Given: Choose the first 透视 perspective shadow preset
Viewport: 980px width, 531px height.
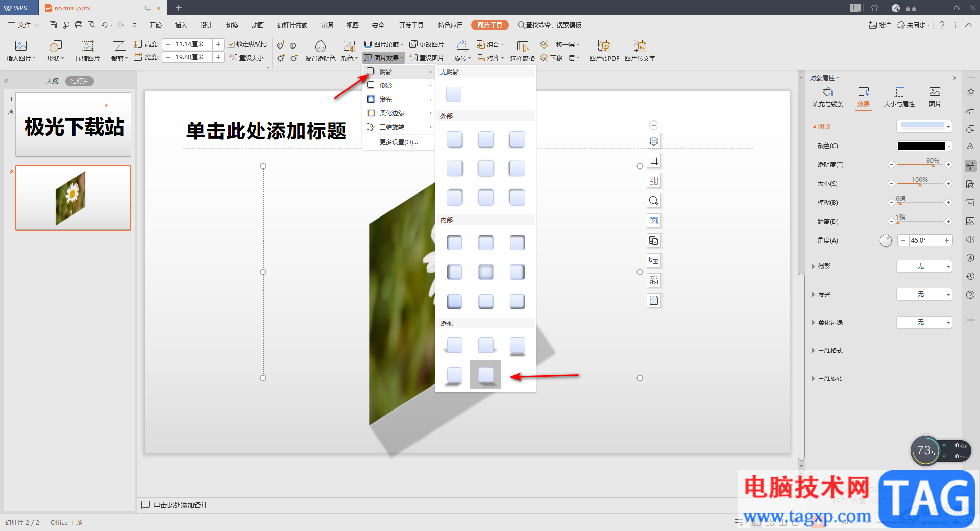Looking at the screenshot, I should (x=454, y=346).
